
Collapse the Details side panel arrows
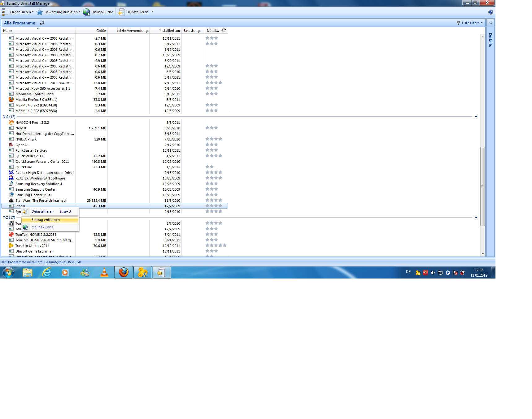(x=491, y=23)
